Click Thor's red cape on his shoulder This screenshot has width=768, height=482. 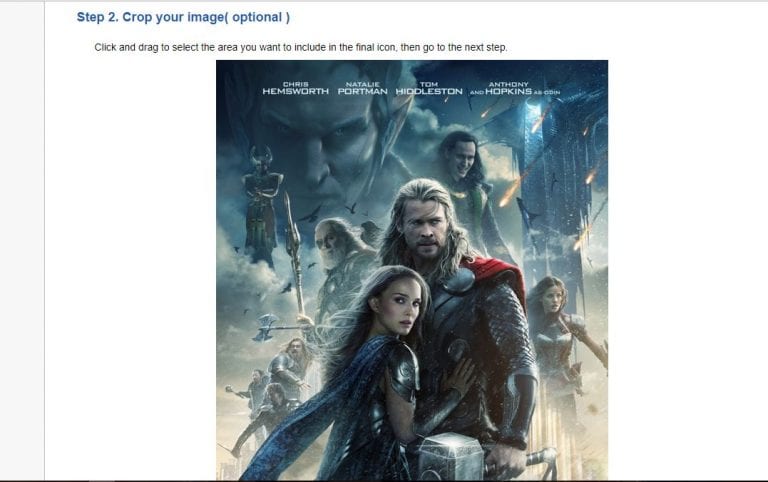tap(497, 274)
